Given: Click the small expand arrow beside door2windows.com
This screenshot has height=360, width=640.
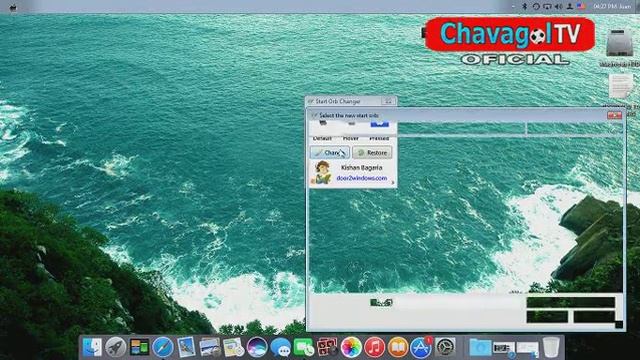Looking at the screenshot, I should (393, 182).
